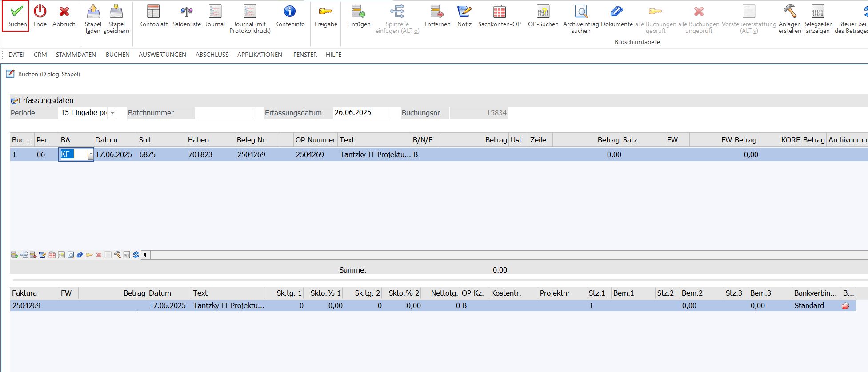Click the Ende power icon
The width and height of the screenshot is (868, 372).
pos(40,12)
